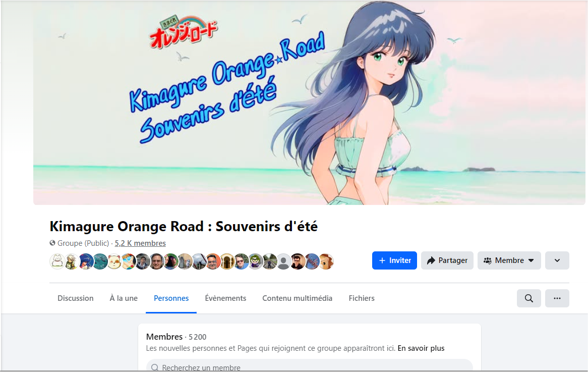Screen dimensions: 588x372
Task: Select the Évènements tab
Action: pyautogui.click(x=225, y=298)
